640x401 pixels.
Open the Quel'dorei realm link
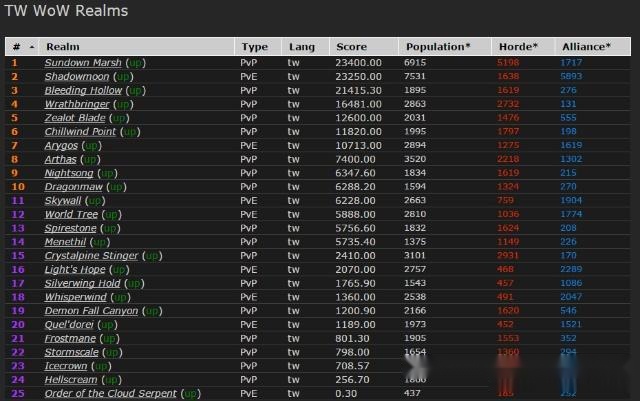(x=69, y=325)
